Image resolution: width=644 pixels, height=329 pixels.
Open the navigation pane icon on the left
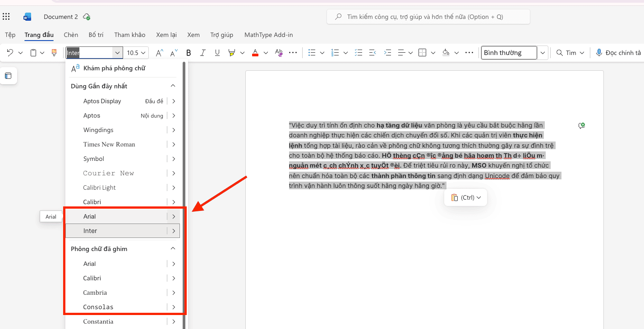8,76
